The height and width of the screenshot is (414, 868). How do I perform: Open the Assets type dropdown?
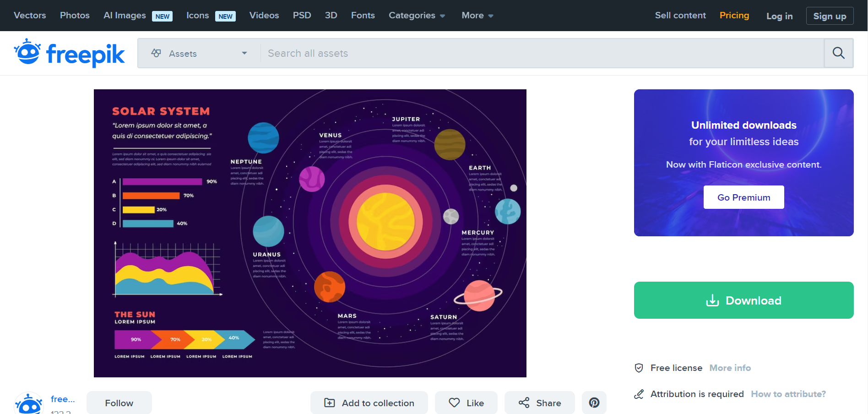[x=199, y=54]
